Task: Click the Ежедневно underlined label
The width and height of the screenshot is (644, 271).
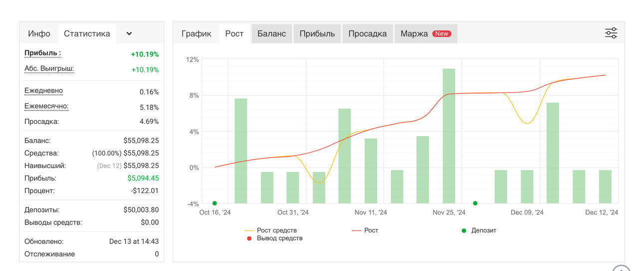Action: (x=43, y=91)
